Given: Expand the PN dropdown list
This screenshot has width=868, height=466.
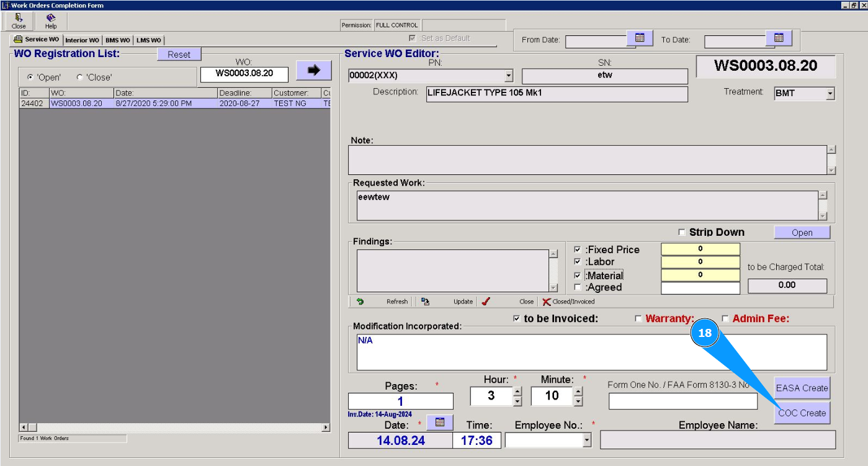Looking at the screenshot, I should [509, 76].
